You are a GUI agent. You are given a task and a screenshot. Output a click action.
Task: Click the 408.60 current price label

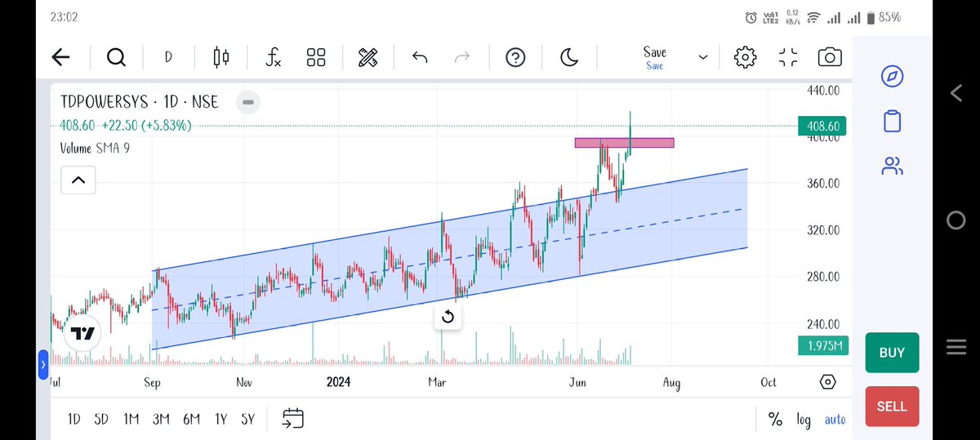(823, 127)
